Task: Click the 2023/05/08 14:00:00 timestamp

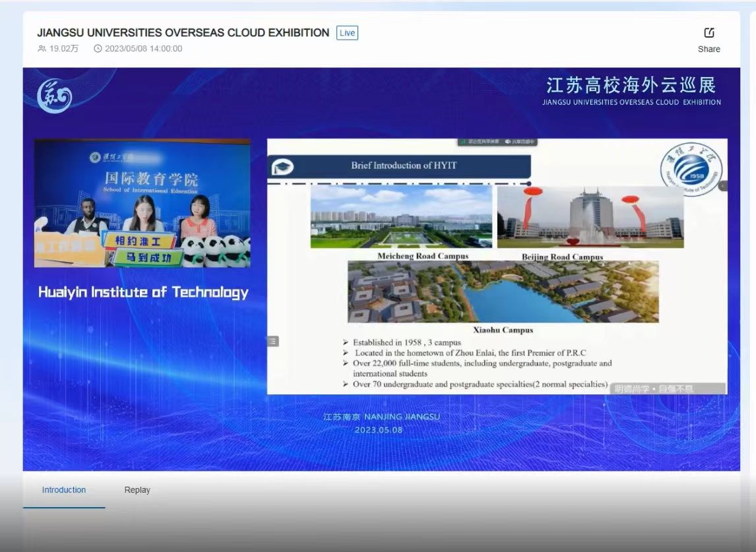Action: click(143, 49)
